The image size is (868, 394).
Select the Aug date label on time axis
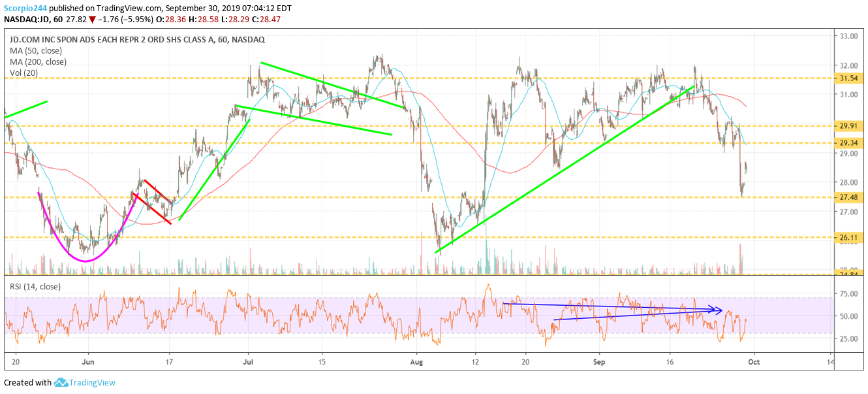(x=418, y=360)
